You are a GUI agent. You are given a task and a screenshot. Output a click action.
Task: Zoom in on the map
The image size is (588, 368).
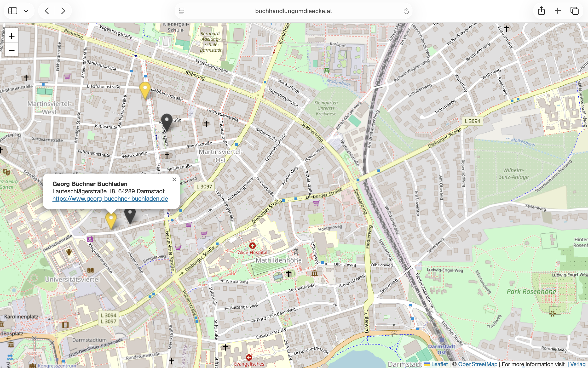point(12,36)
